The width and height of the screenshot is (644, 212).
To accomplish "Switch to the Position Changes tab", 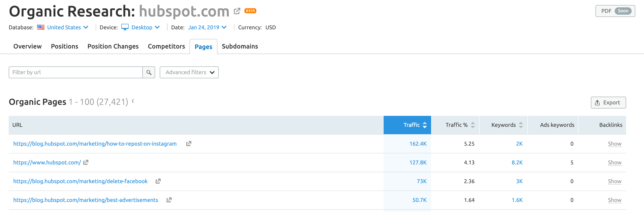I will pyautogui.click(x=113, y=46).
